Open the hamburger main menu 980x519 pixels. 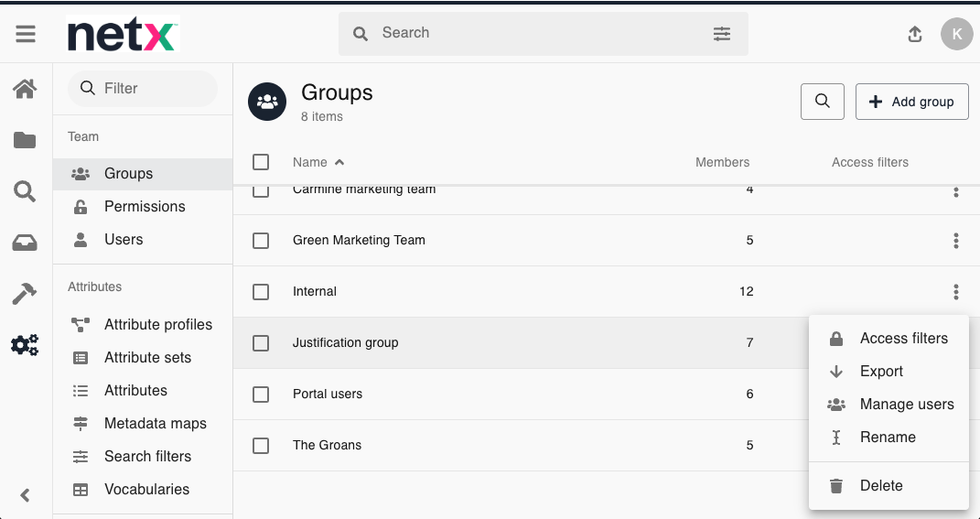click(26, 34)
